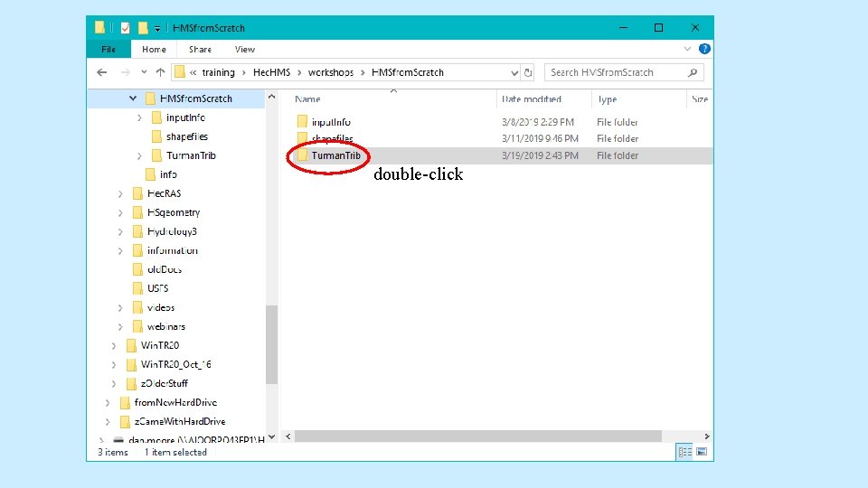Select the USFS folder in the tree
The width and height of the screenshot is (868, 488).
[x=157, y=288]
